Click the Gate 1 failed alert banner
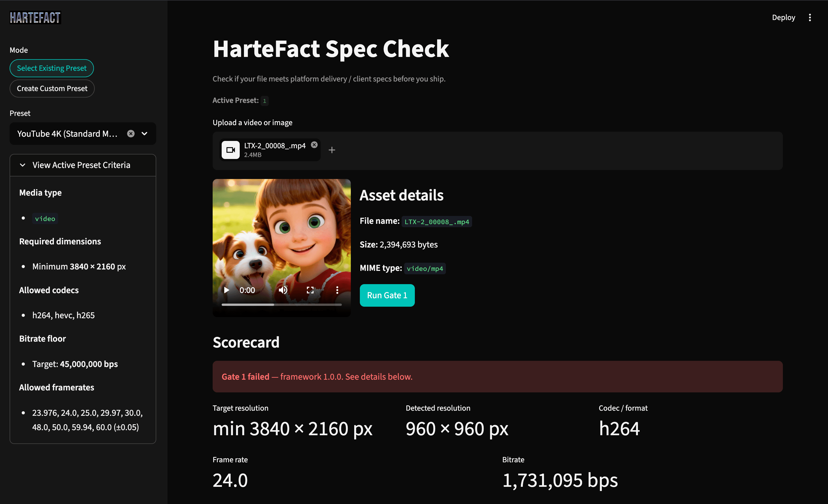 pos(498,376)
